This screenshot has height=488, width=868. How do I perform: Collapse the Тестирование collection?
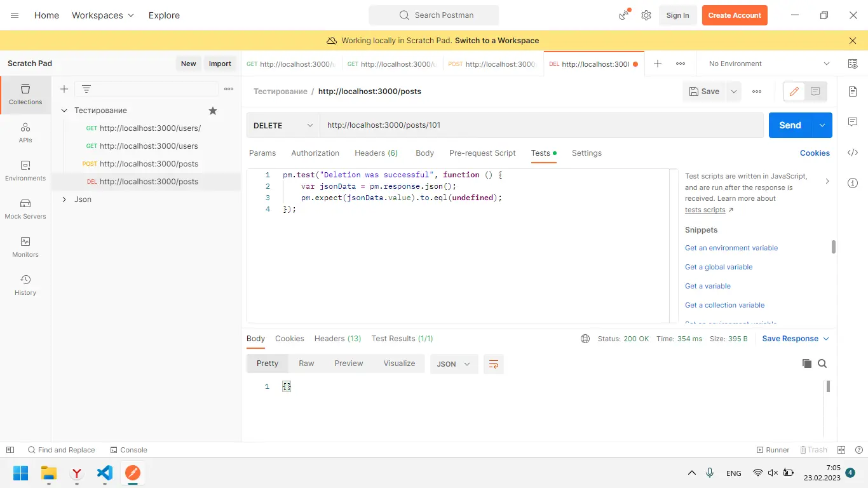(x=64, y=111)
